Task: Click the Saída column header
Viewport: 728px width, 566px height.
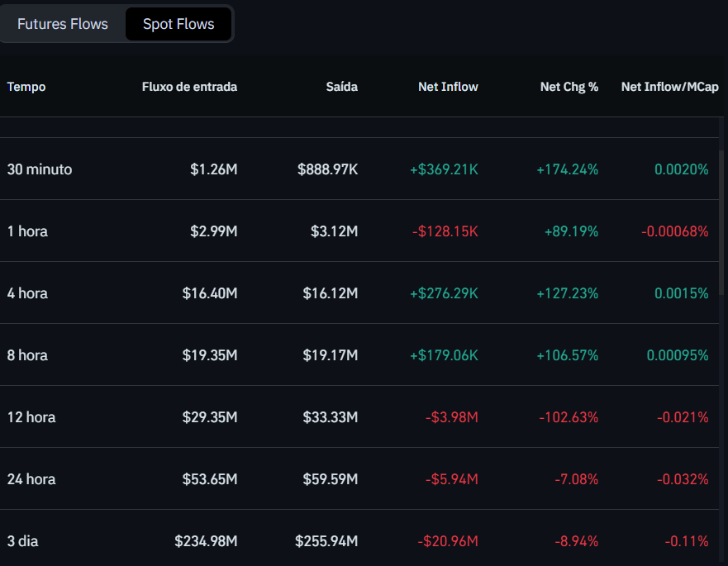Action: click(x=341, y=87)
